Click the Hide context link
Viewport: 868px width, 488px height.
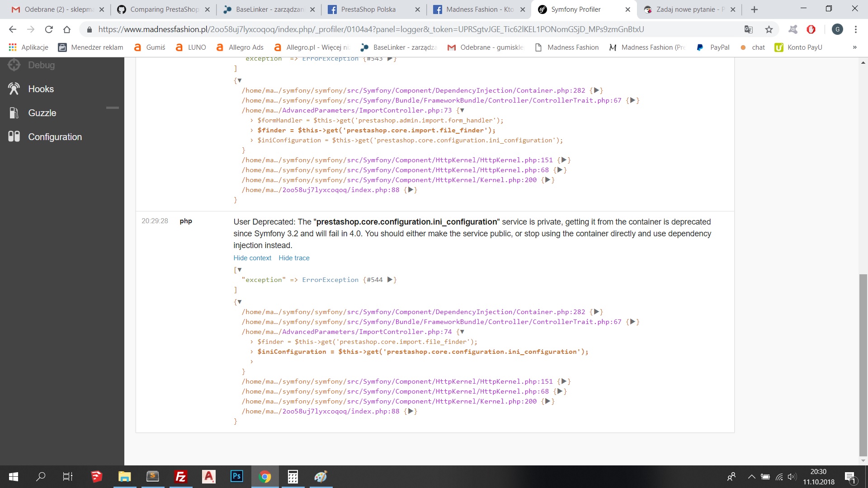[252, 258]
